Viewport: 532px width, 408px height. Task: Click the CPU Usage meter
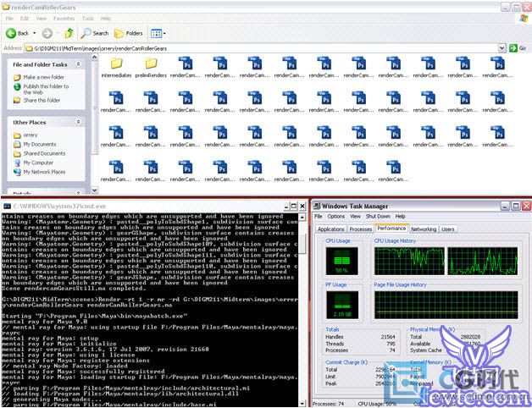point(341,261)
